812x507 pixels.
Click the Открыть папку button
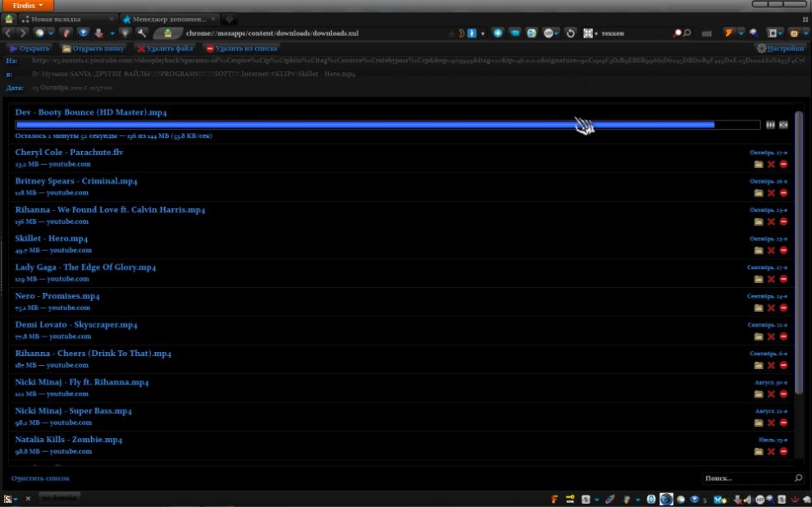pos(94,48)
